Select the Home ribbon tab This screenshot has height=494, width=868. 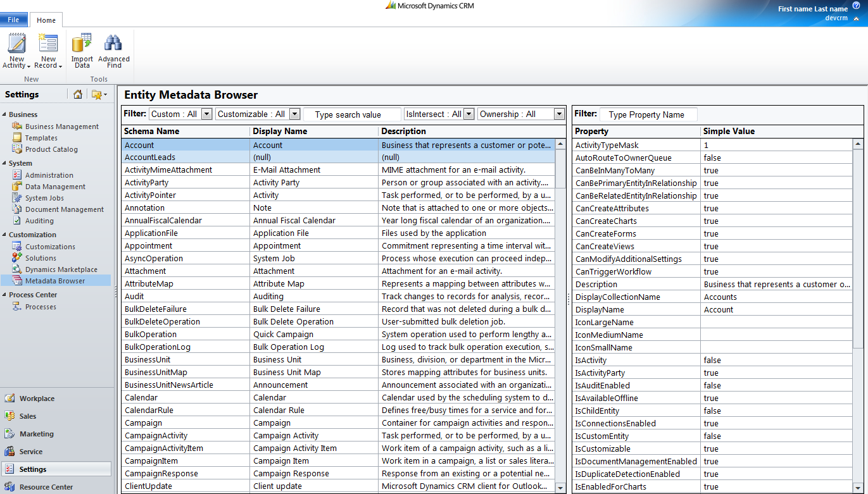pos(46,20)
